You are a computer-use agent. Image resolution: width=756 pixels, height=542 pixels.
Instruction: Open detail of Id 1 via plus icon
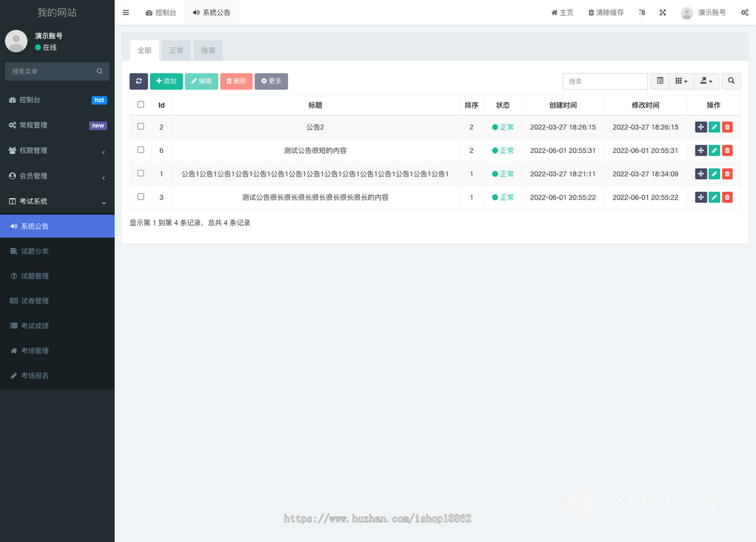701,174
